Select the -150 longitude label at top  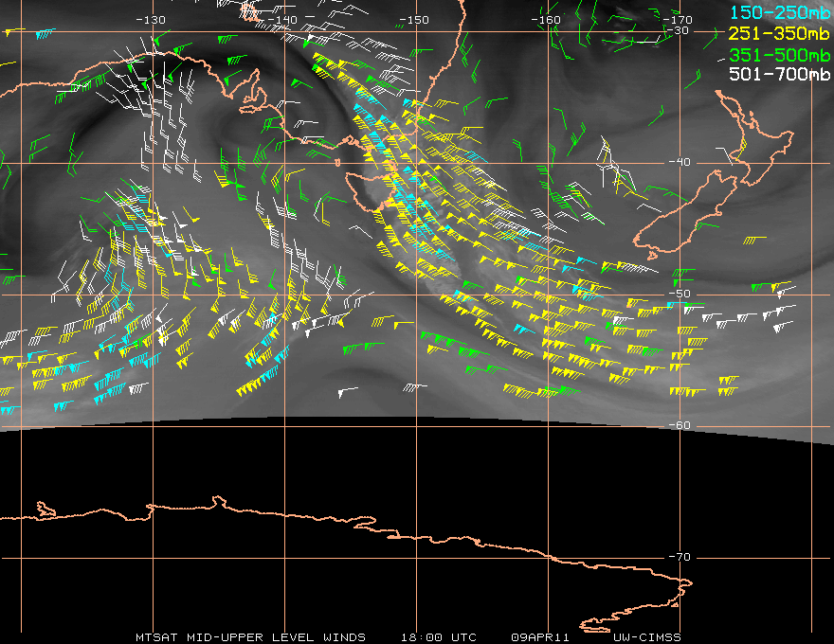click(x=414, y=20)
